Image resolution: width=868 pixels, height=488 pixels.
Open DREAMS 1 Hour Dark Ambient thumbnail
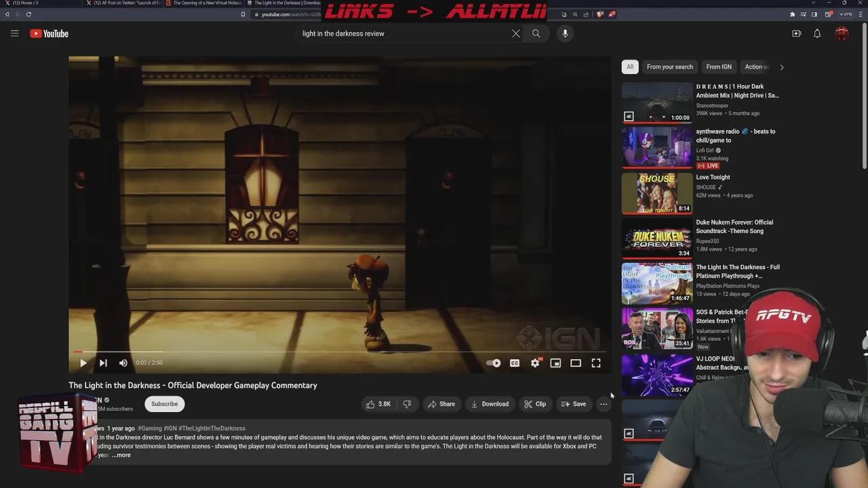tap(657, 103)
